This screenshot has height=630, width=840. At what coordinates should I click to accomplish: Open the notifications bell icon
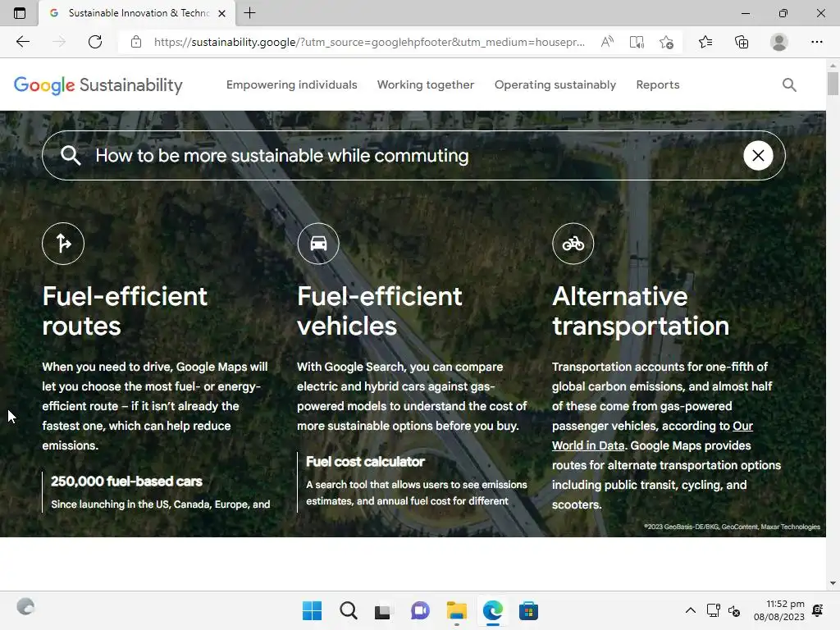[x=818, y=610]
